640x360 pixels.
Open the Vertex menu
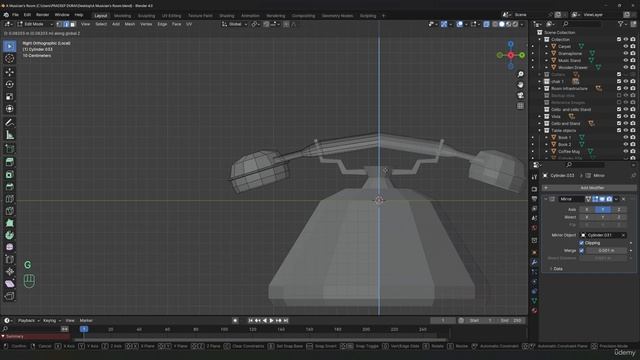click(146, 24)
